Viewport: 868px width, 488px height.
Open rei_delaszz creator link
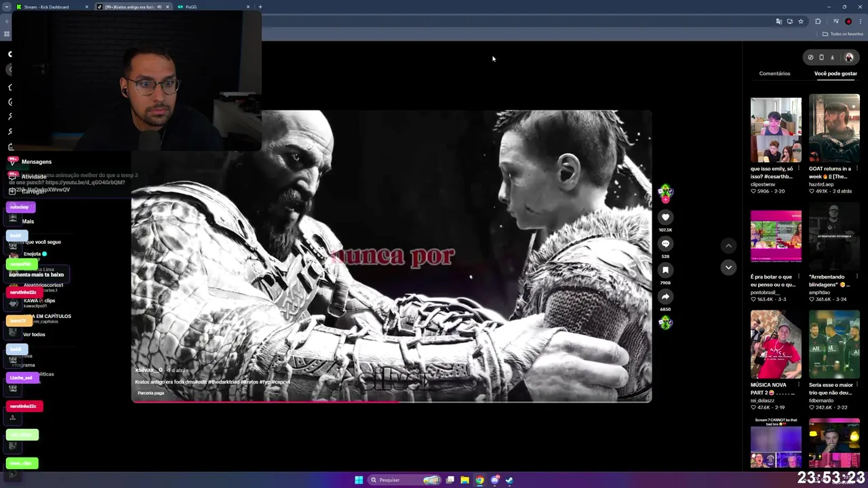(762, 401)
